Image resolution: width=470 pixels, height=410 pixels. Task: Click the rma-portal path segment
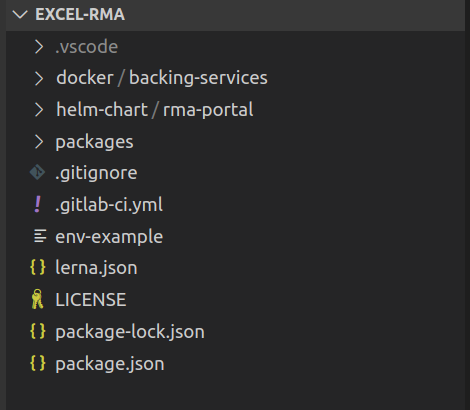[x=208, y=110]
